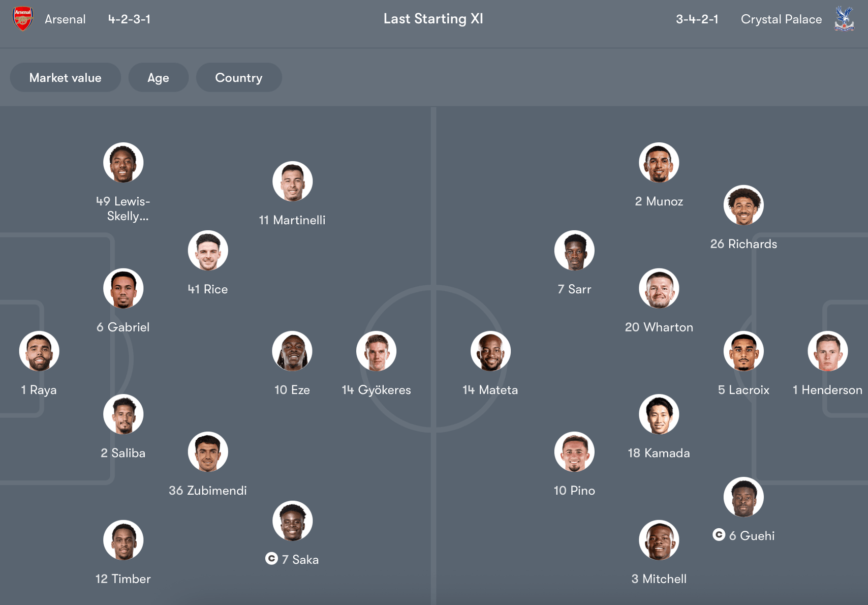Screen dimensions: 868x605
Task: Click the 18 Kamada name label
Action: [x=659, y=453]
